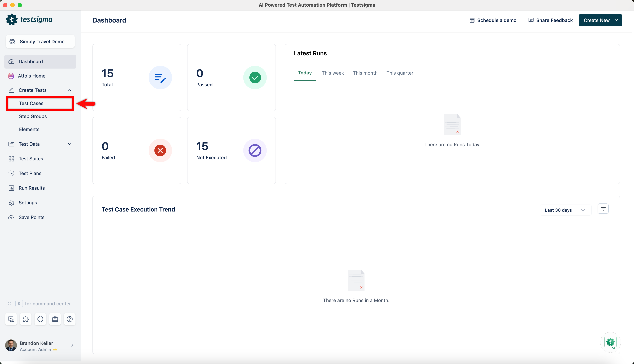634x364 pixels.
Task: Click the circular usage ring icon
Action: (40, 319)
